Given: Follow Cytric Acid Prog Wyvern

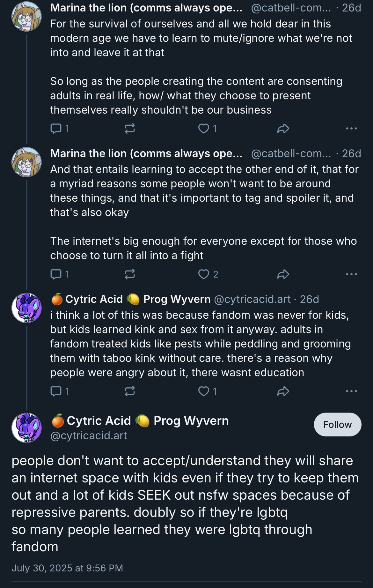Looking at the screenshot, I should pos(337,425).
